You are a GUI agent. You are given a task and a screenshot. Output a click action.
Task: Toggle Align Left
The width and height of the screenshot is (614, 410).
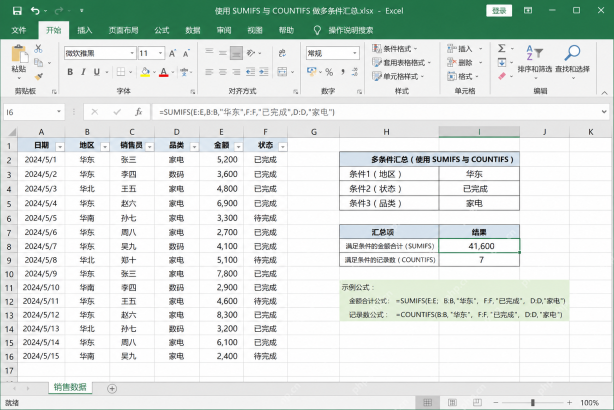click(209, 72)
